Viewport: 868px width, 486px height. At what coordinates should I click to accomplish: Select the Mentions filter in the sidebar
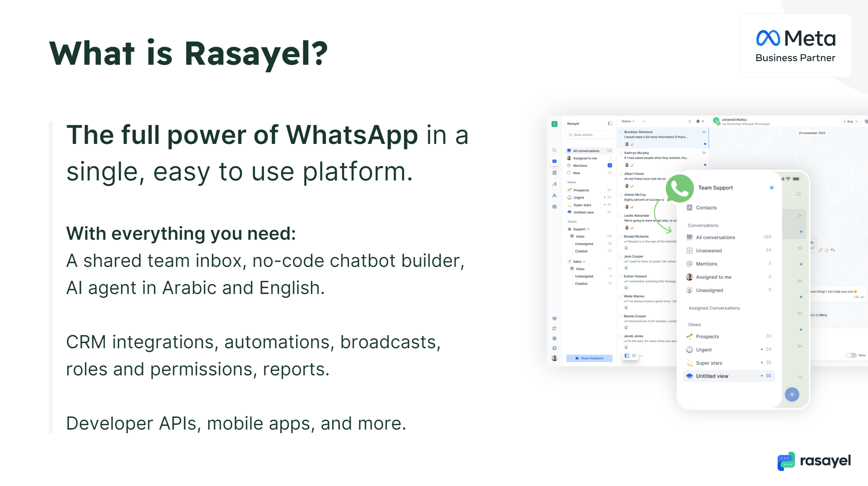pyautogui.click(x=579, y=166)
